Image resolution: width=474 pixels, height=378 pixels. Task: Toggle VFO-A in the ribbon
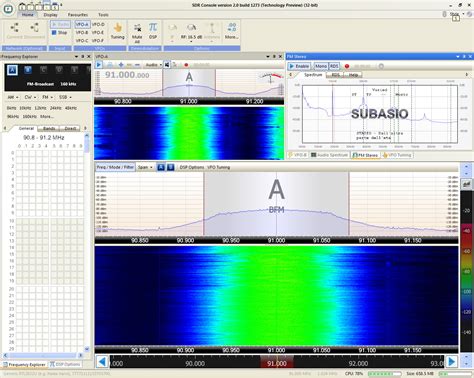click(x=82, y=24)
